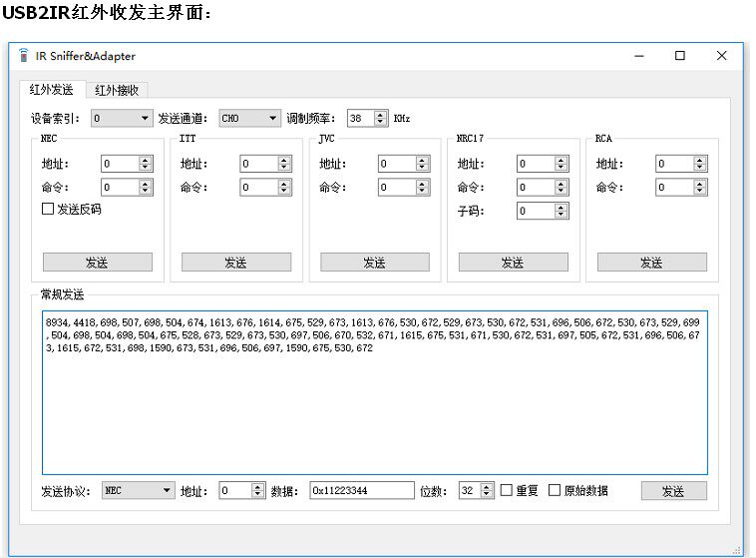This screenshot has width=756, height=558.
Task: Click the 调制频率 value field
Action: (361, 118)
